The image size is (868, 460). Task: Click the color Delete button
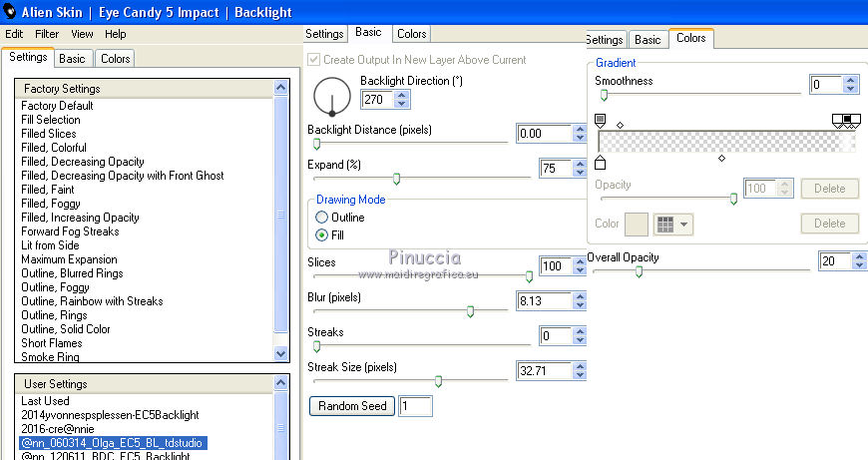830,224
